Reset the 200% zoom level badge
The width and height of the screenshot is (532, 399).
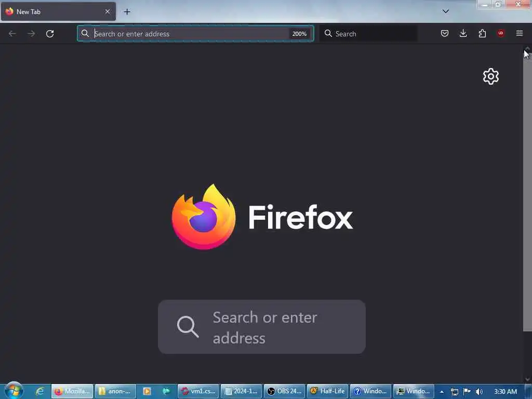[x=299, y=34]
